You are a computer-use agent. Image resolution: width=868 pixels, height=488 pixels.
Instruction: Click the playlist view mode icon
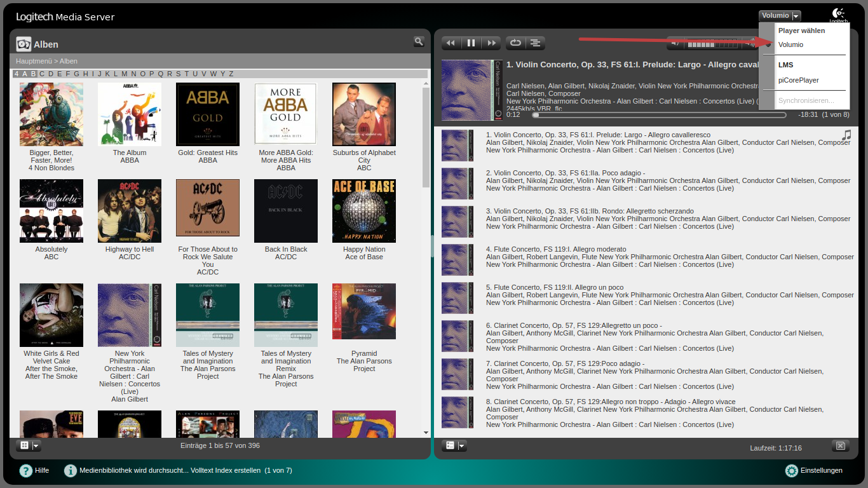click(450, 445)
